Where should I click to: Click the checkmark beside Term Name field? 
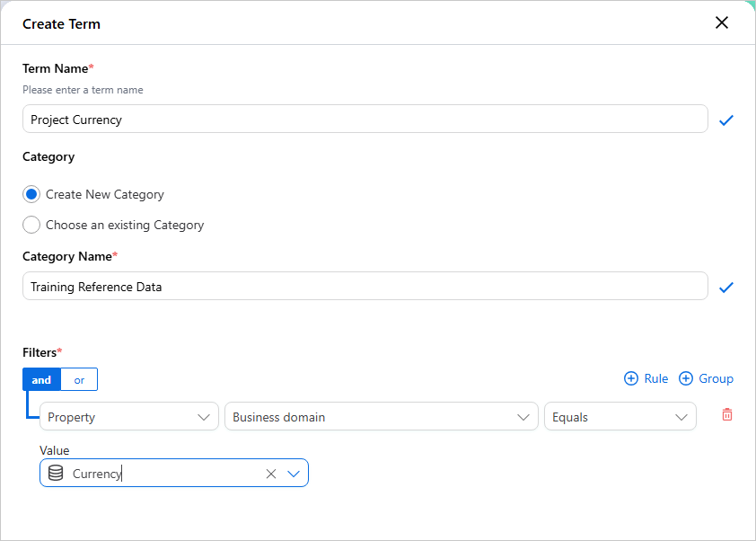tap(726, 120)
